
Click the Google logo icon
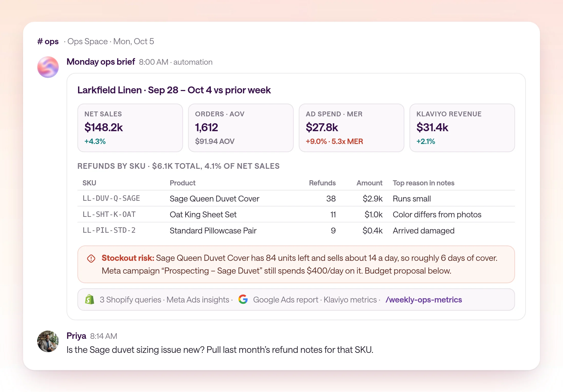(243, 299)
